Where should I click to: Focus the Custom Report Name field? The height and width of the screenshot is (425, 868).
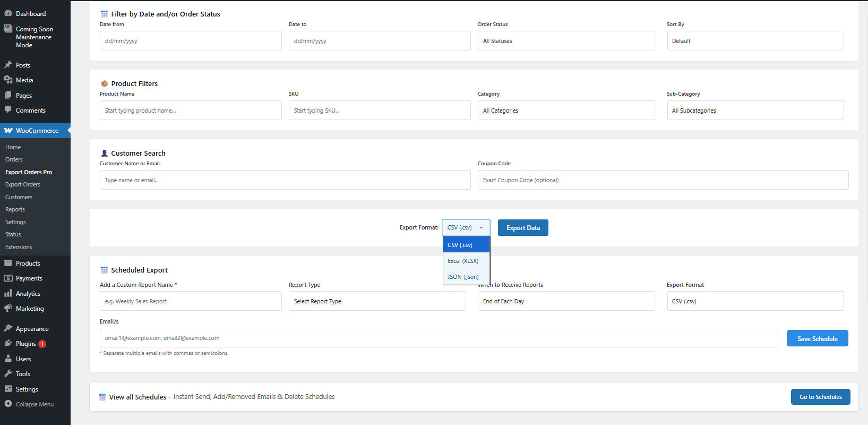pos(191,301)
